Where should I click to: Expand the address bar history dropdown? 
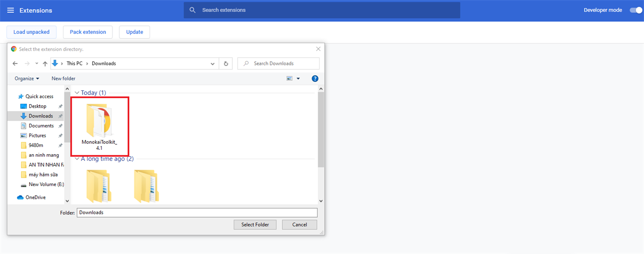point(213,63)
